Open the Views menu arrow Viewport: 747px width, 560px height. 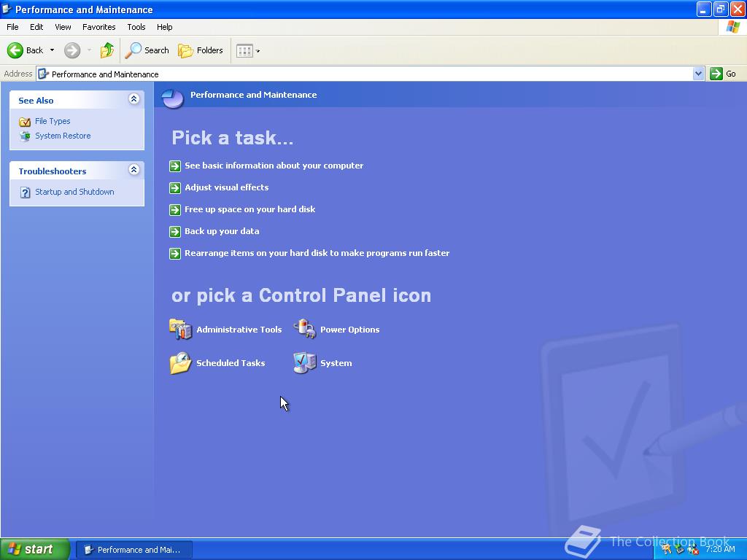point(256,50)
